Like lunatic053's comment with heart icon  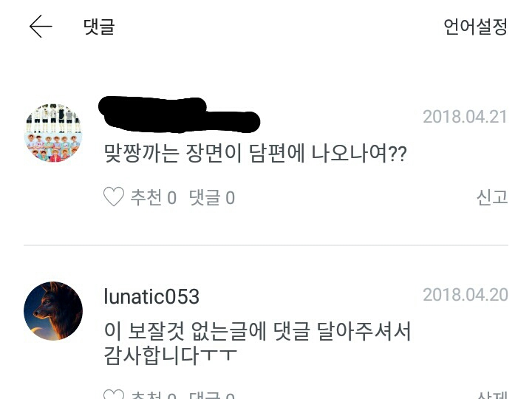point(114,395)
